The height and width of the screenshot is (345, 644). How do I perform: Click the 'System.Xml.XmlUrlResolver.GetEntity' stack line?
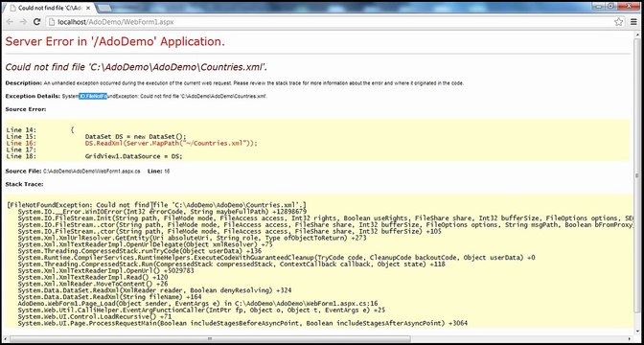(193, 239)
